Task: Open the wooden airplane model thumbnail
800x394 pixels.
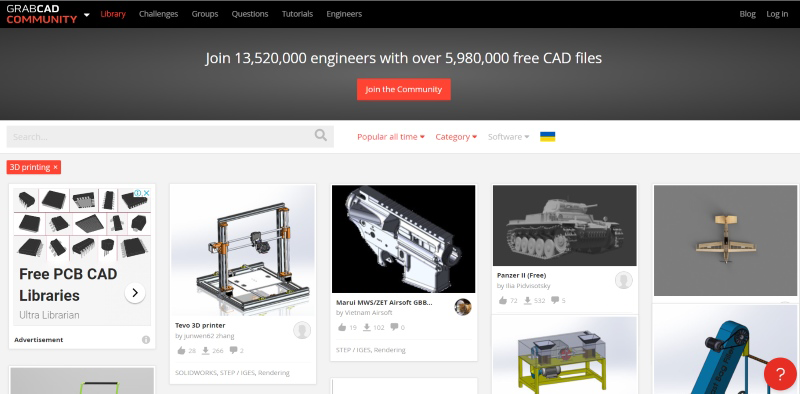Action: click(x=726, y=240)
